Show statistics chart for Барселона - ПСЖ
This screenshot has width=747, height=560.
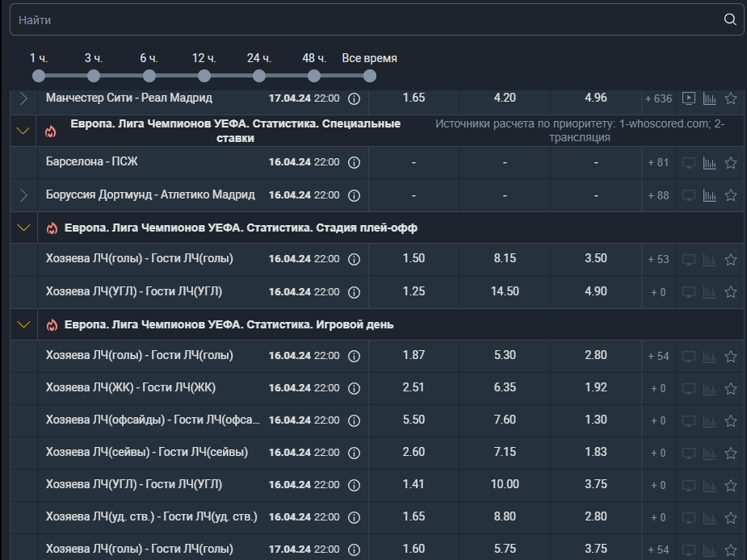click(710, 163)
